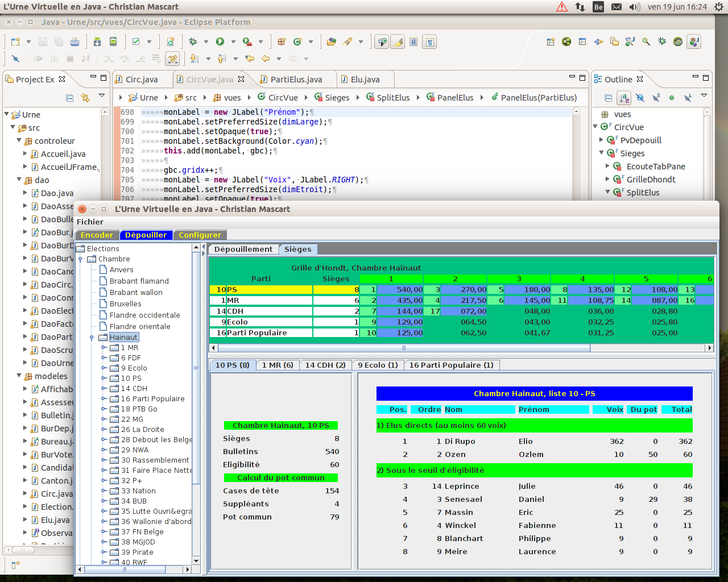Click the Last Edit Location icon
This screenshot has height=582, width=728.
point(249,59)
